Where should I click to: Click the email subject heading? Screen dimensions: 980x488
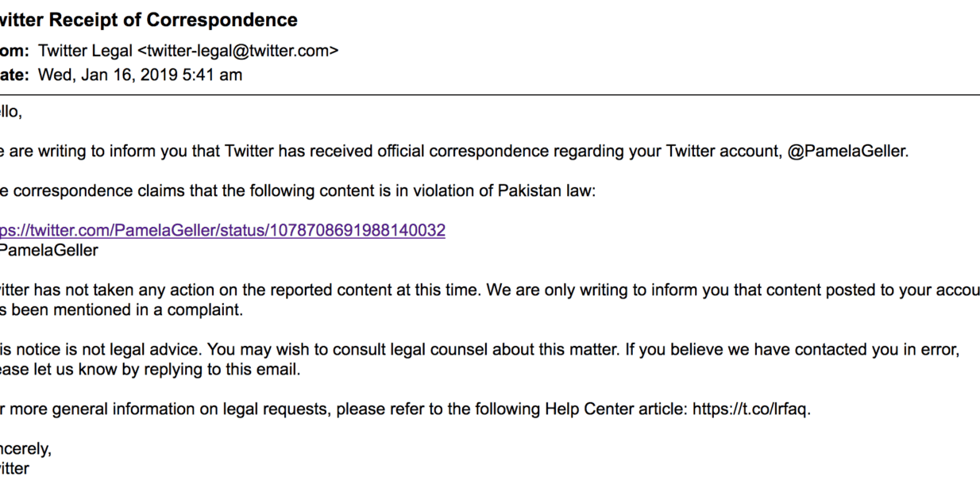pos(149,21)
